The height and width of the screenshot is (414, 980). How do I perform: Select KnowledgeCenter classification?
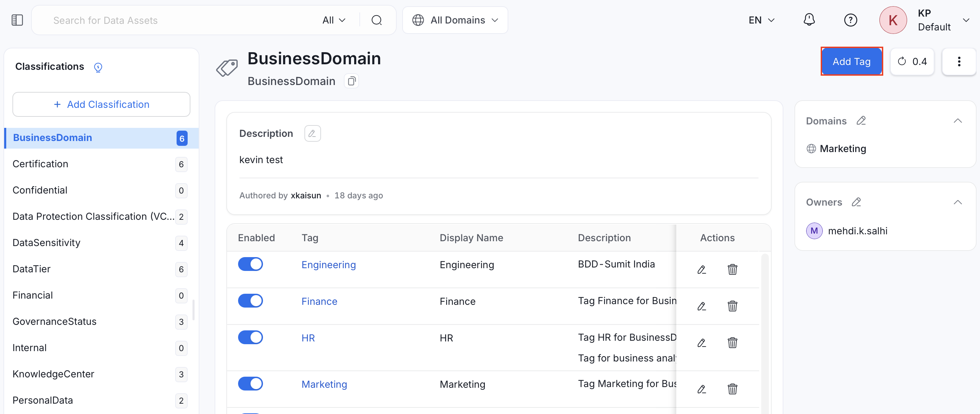tap(102, 374)
